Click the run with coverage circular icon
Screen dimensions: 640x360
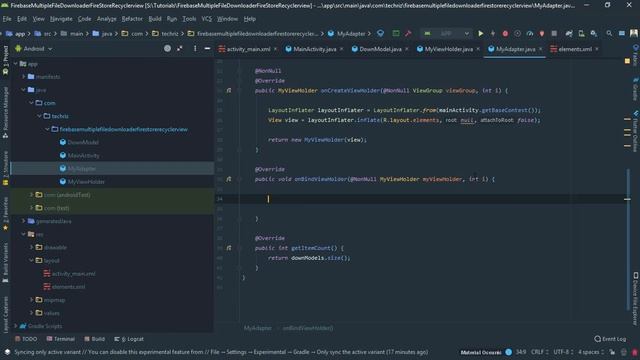518,33
